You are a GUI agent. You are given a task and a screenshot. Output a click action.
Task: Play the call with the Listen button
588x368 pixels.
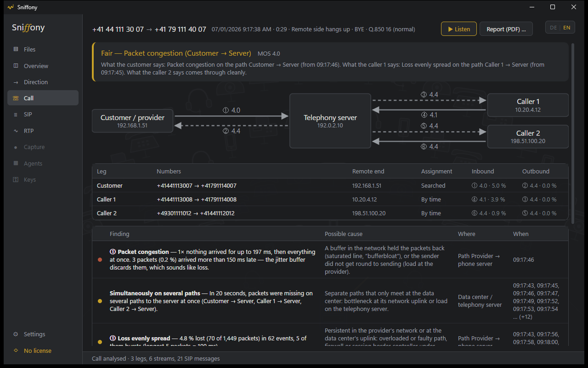click(x=458, y=29)
